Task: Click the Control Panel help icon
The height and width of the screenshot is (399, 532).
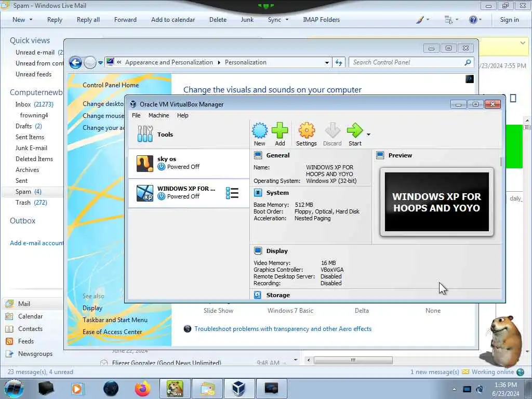Action: [x=470, y=79]
